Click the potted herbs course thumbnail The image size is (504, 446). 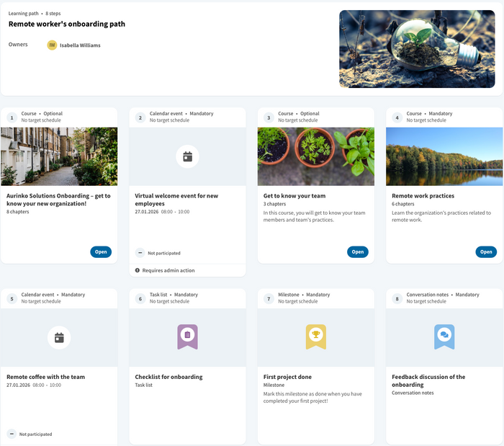click(315, 156)
